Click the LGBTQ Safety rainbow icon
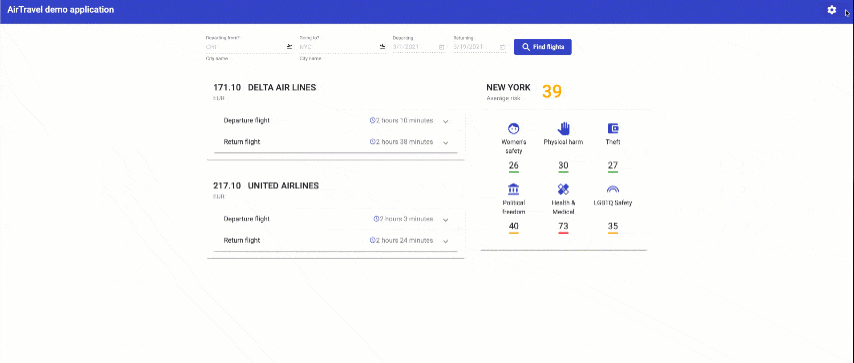 point(613,189)
